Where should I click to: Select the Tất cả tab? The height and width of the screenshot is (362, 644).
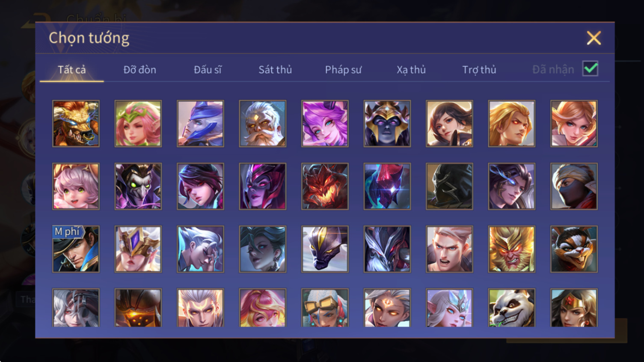point(72,69)
